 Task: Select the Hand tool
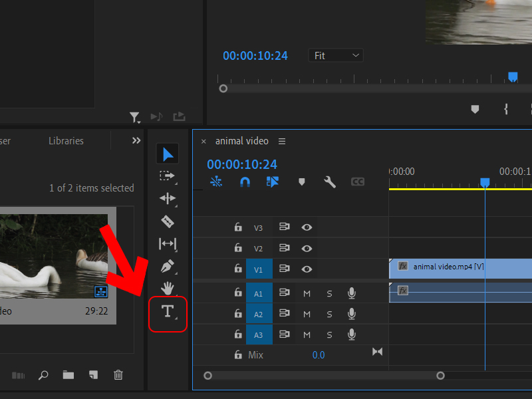[x=168, y=287]
